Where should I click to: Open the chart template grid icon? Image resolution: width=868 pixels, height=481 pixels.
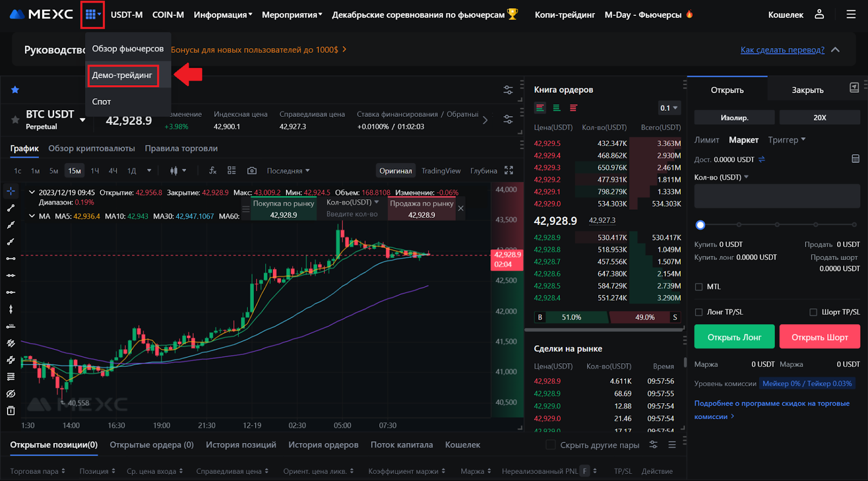click(232, 170)
